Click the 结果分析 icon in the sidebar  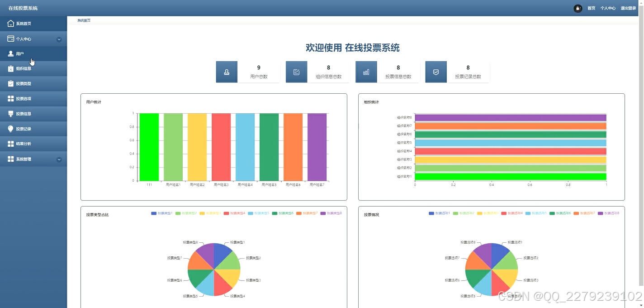(x=10, y=144)
